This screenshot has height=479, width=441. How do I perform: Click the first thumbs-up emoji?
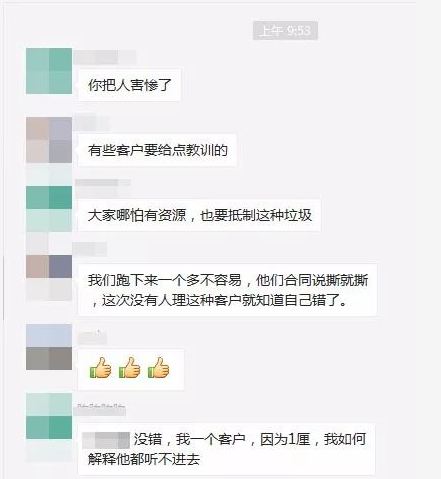[101, 368]
